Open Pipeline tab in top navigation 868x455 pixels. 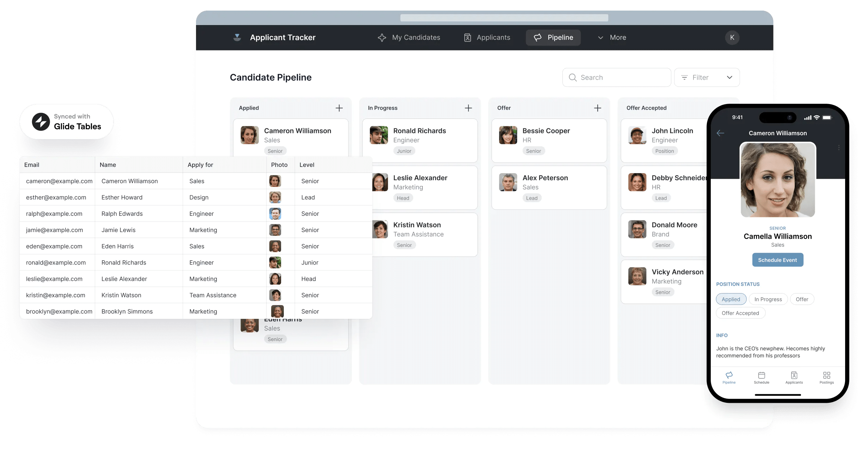(x=554, y=37)
